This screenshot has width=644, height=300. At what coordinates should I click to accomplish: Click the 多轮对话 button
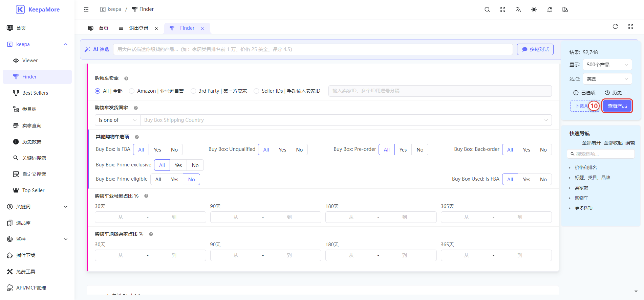[535, 49]
